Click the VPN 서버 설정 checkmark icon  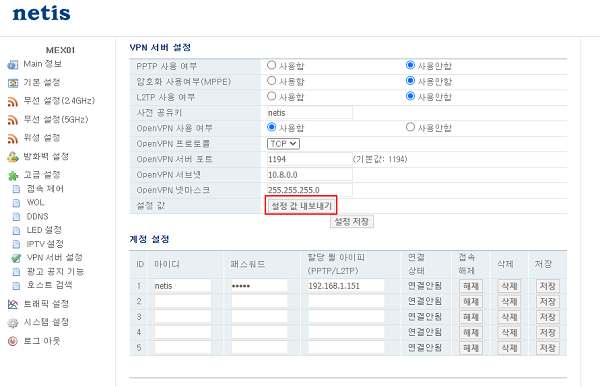coord(16,258)
